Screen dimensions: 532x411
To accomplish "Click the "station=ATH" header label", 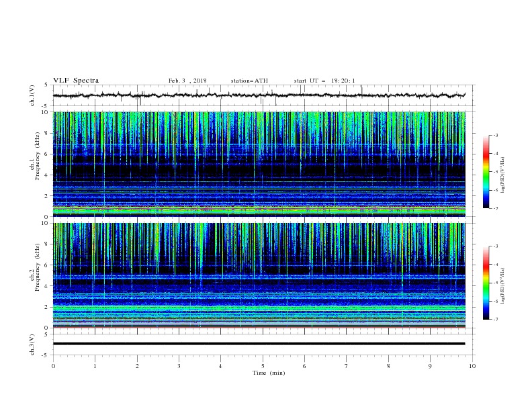I will click(249, 81).
